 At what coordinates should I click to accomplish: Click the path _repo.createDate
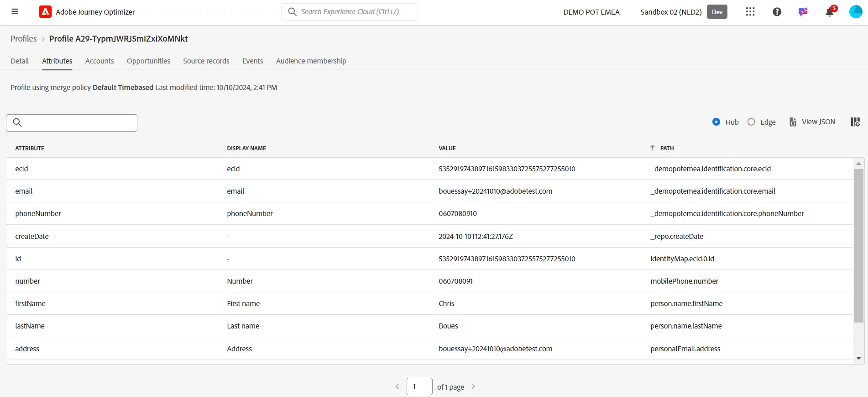tap(677, 237)
